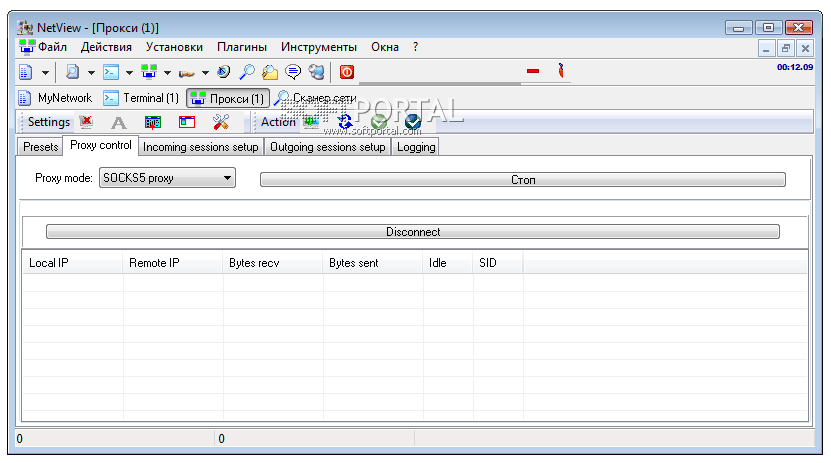Click the magnifying glass scanner toolbar icon
Viewport: 831px width, 463px height.
click(x=246, y=72)
